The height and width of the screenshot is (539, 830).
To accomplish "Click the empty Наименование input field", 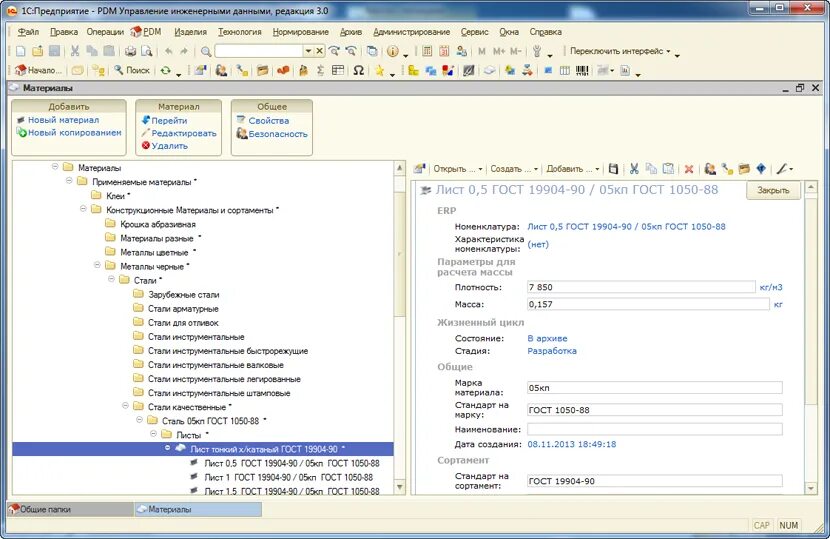I will [654, 429].
